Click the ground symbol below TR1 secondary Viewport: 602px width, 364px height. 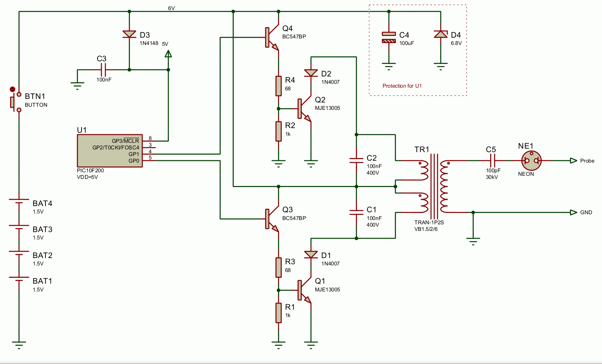(x=473, y=241)
